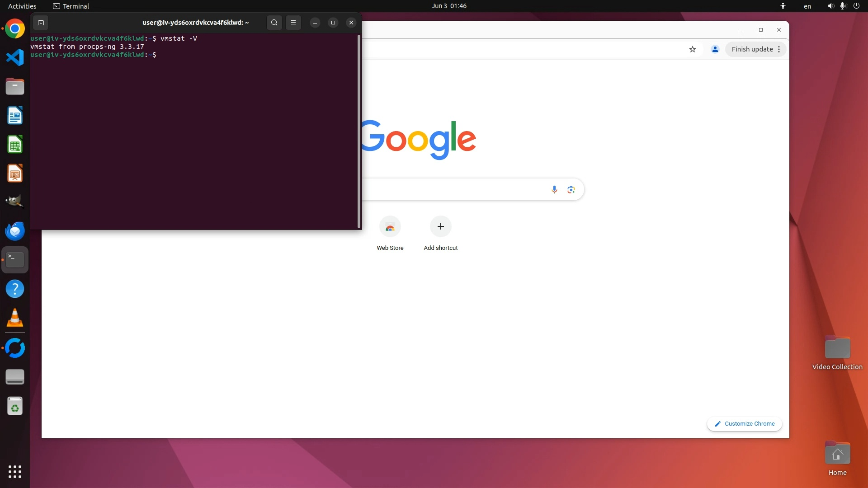This screenshot has width=868, height=488.
Task: Click the terminal vertical scrollbar
Action: (359, 131)
